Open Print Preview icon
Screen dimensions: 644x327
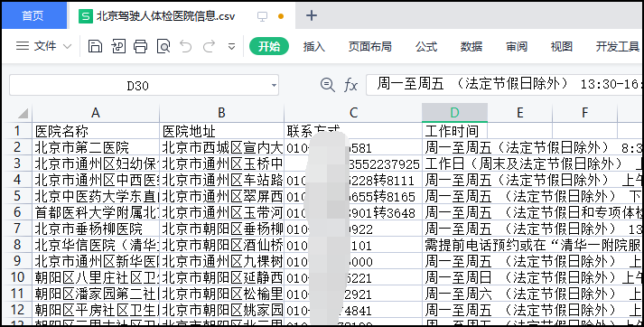coord(163,46)
